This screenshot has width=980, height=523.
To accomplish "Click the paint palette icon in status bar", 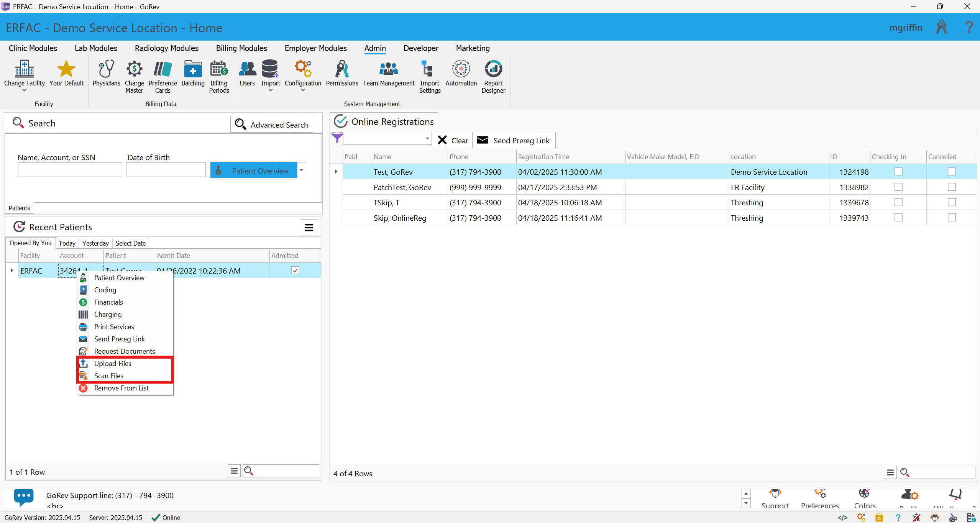I will (x=953, y=518).
